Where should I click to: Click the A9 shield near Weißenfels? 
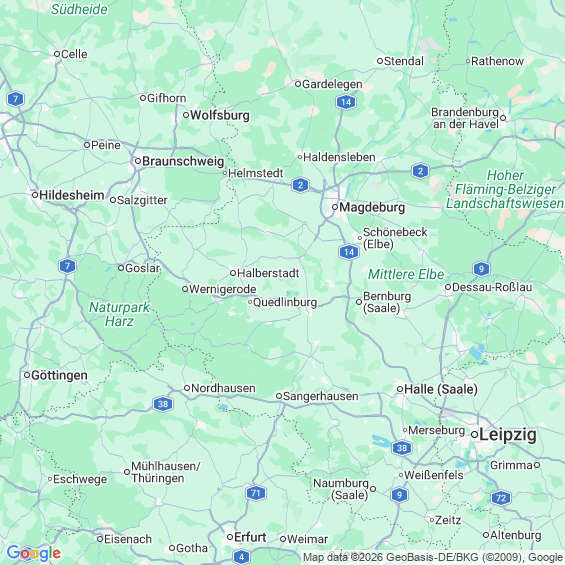(x=399, y=495)
